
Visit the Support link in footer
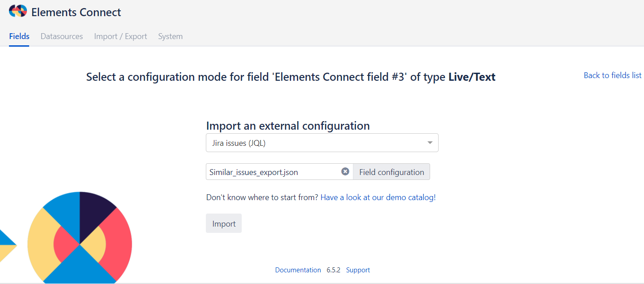pyautogui.click(x=358, y=270)
